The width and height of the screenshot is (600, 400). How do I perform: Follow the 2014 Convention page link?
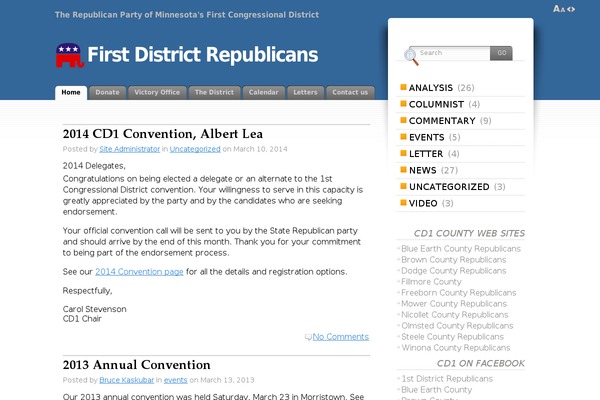[139, 272]
